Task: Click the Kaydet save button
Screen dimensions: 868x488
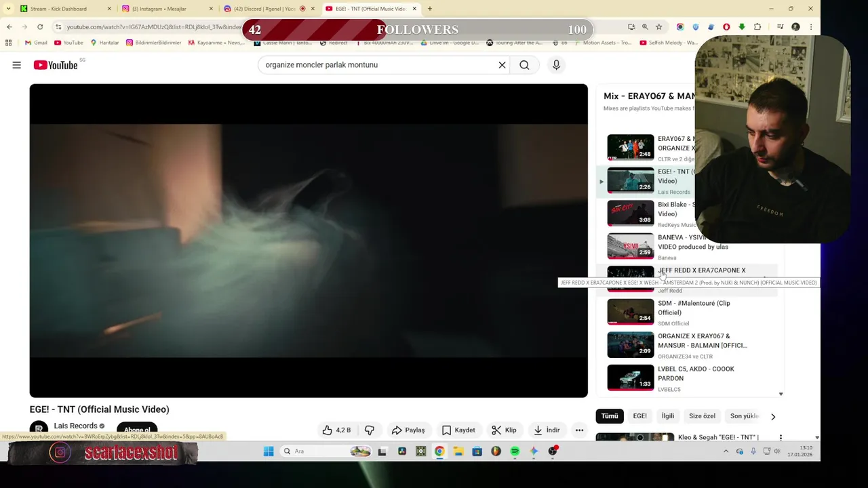Action: (458, 430)
